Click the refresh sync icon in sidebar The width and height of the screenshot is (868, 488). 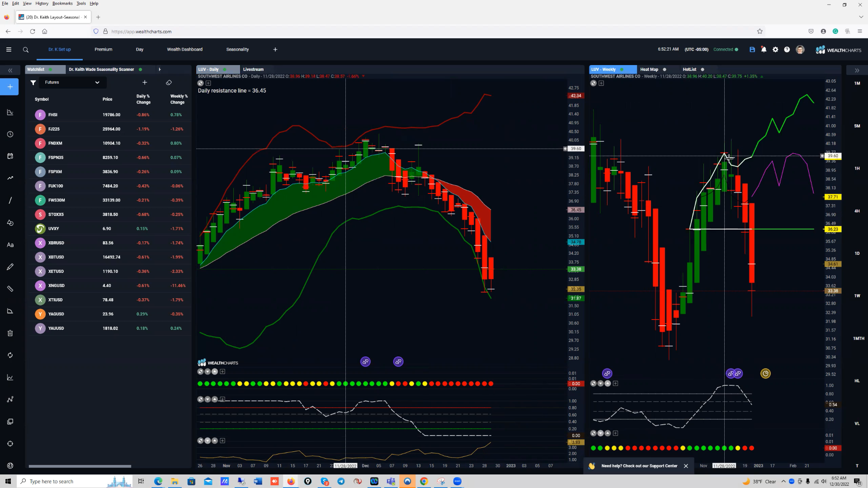click(10, 355)
